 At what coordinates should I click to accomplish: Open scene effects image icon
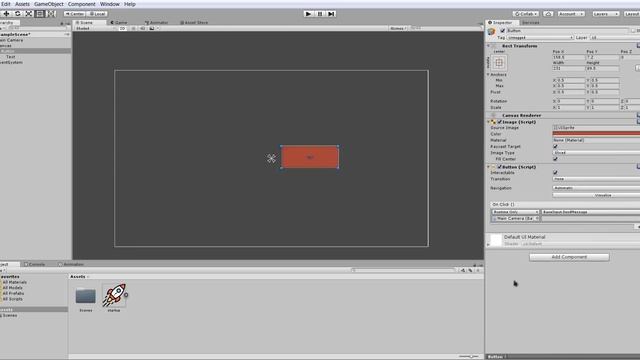[x=152, y=29]
